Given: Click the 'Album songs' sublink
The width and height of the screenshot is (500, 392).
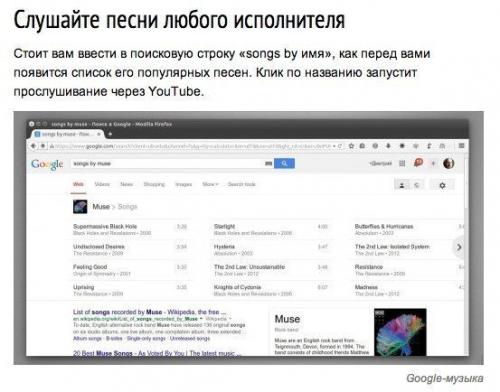Looking at the screenshot, I should click(87, 338).
